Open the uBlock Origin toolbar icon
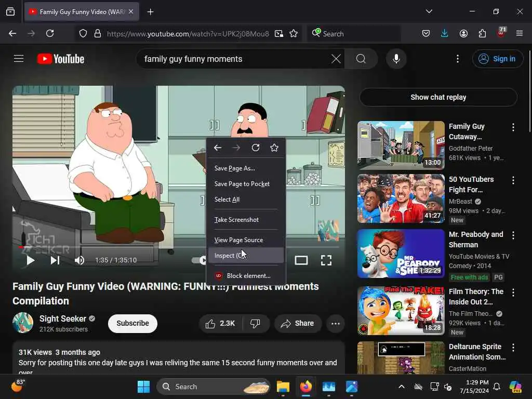Image resolution: width=532 pixels, height=399 pixels. (501, 33)
